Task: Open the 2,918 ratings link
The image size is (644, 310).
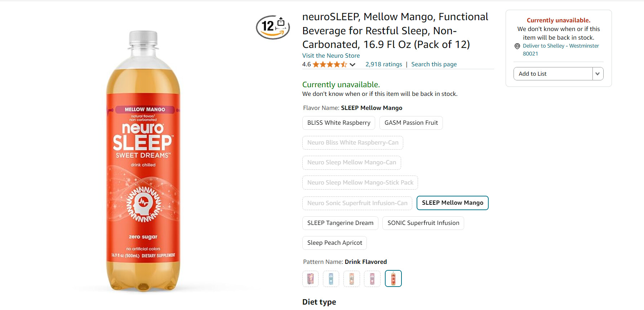Action: (x=383, y=65)
